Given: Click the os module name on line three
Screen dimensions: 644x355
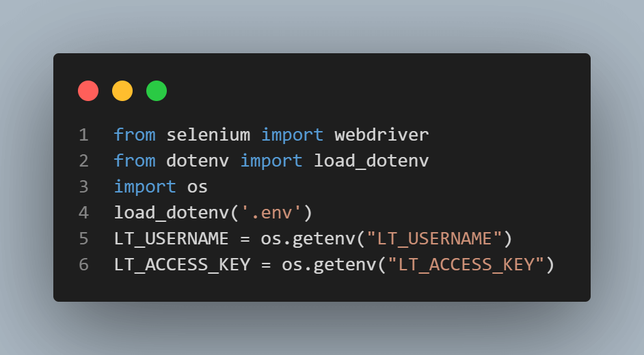Looking at the screenshot, I should tap(198, 187).
